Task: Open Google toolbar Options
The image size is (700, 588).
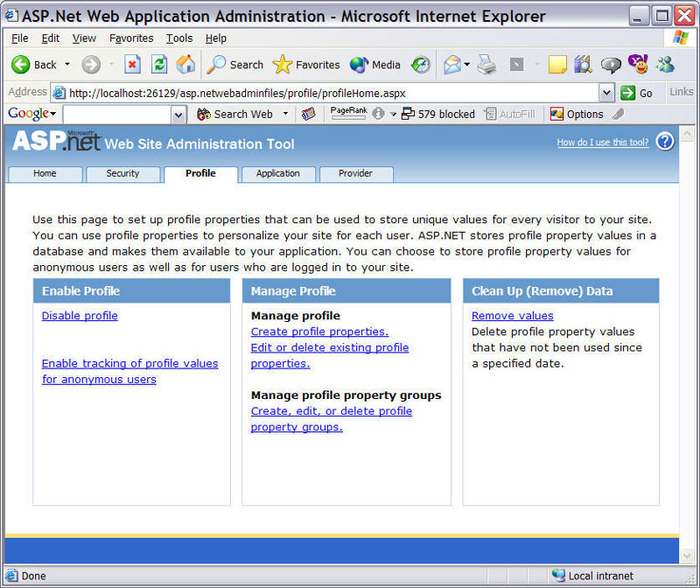Action: 577,115
